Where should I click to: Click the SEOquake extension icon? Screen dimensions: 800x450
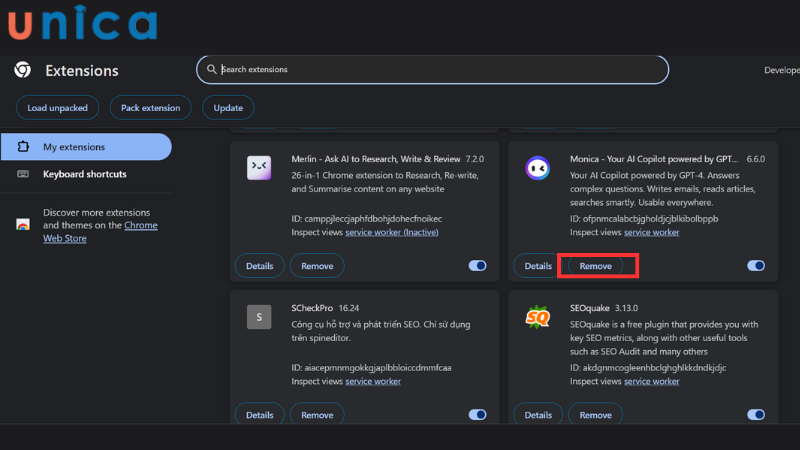(x=538, y=318)
